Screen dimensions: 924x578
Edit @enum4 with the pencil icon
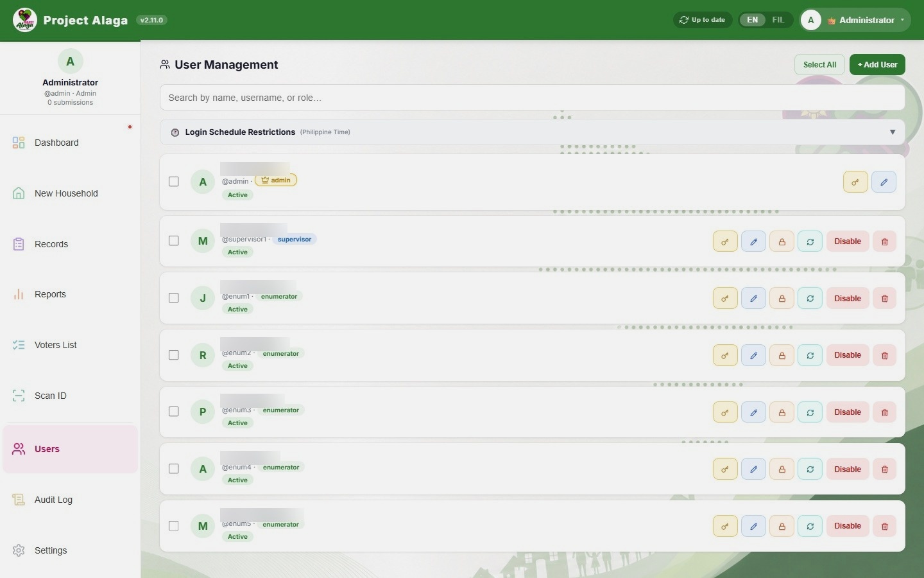[753, 469]
